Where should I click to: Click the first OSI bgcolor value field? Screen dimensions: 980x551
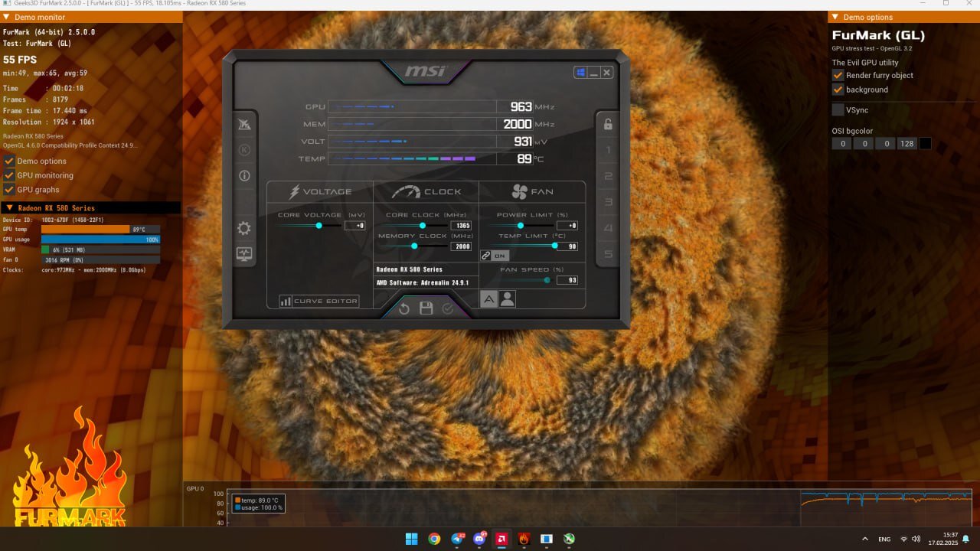point(842,143)
